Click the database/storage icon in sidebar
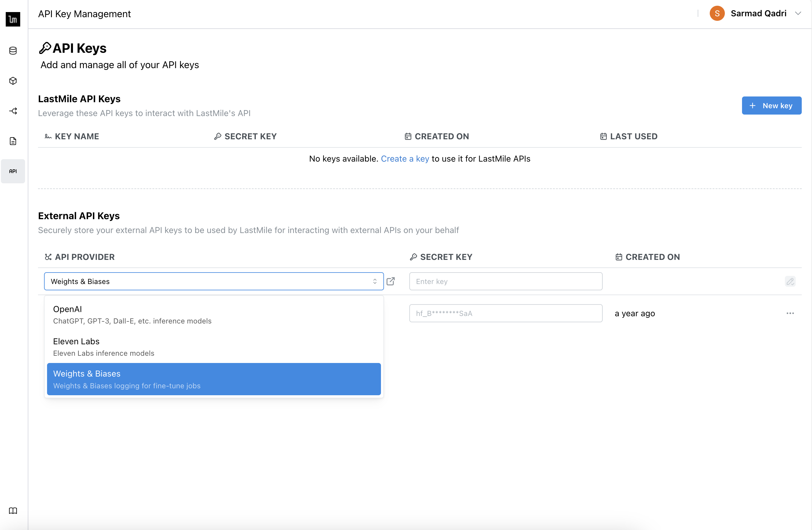The width and height of the screenshot is (812, 530). tap(13, 50)
